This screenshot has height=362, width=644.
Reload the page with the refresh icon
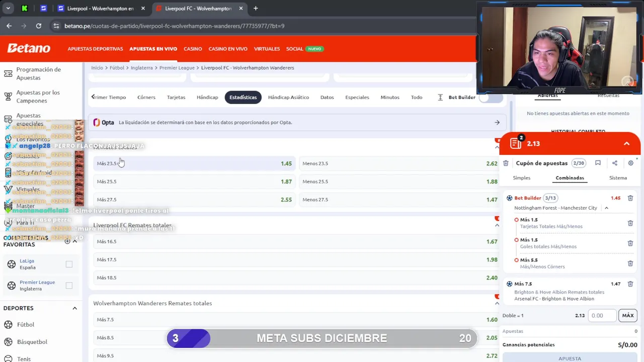click(39, 26)
